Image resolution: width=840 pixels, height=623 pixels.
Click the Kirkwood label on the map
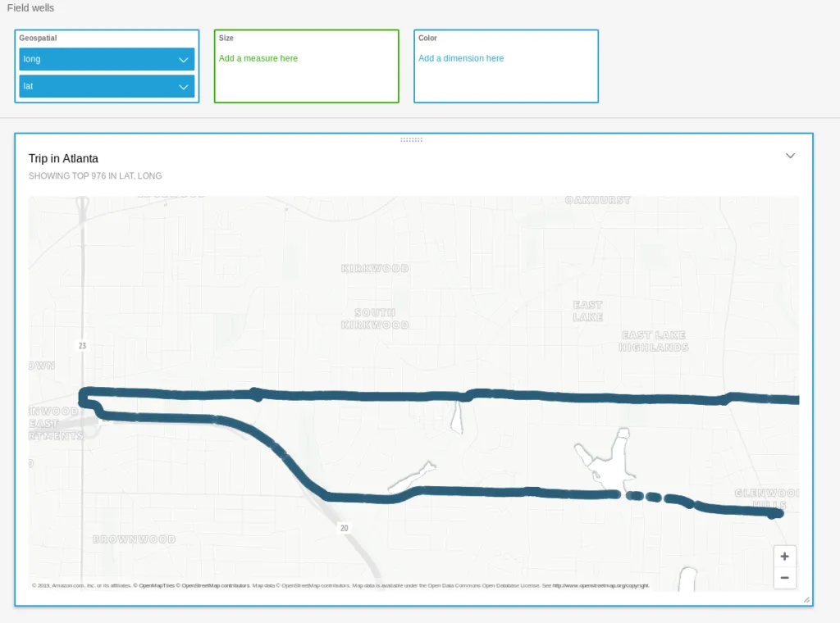coord(375,269)
